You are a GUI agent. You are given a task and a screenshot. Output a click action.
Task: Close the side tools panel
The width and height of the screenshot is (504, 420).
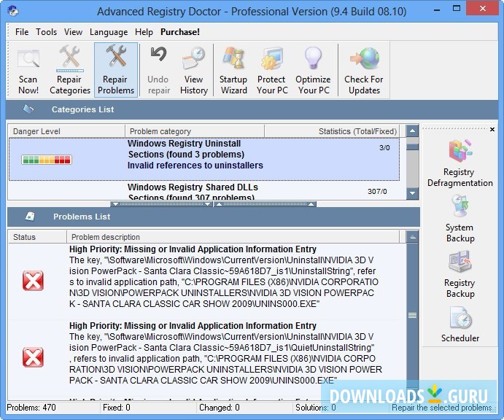pyautogui.click(x=492, y=130)
